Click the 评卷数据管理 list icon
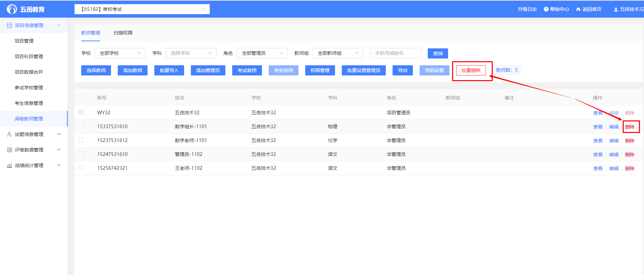Image resolution: width=644 pixels, height=275 pixels. [x=9, y=150]
